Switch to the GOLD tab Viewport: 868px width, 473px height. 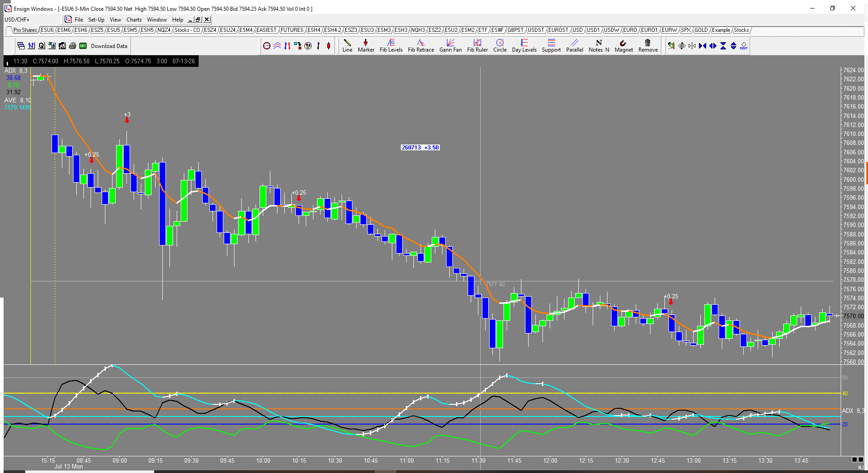[x=701, y=30]
